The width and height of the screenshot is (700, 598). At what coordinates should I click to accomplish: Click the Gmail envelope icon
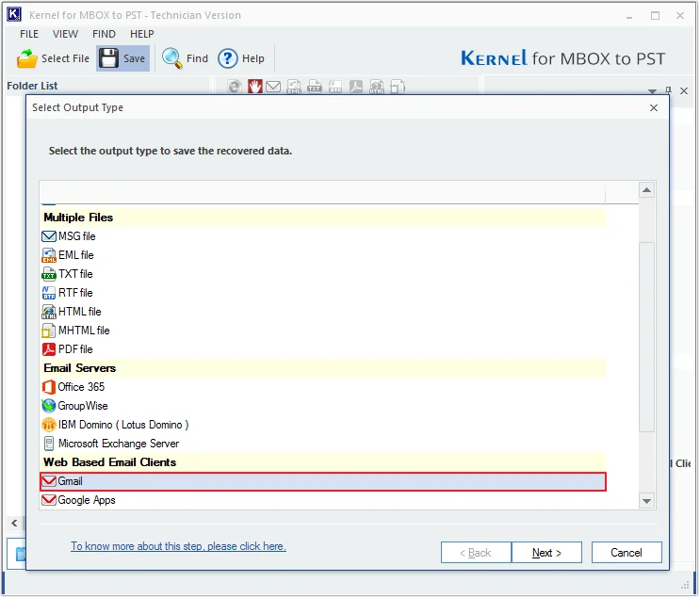(49, 481)
